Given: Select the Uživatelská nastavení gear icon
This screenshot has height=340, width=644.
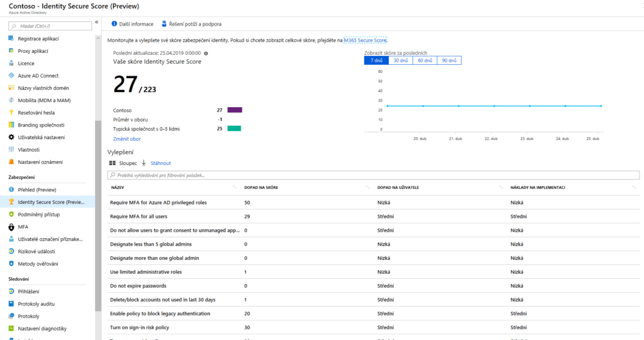Looking at the screenshot, I should pos(11,137).
